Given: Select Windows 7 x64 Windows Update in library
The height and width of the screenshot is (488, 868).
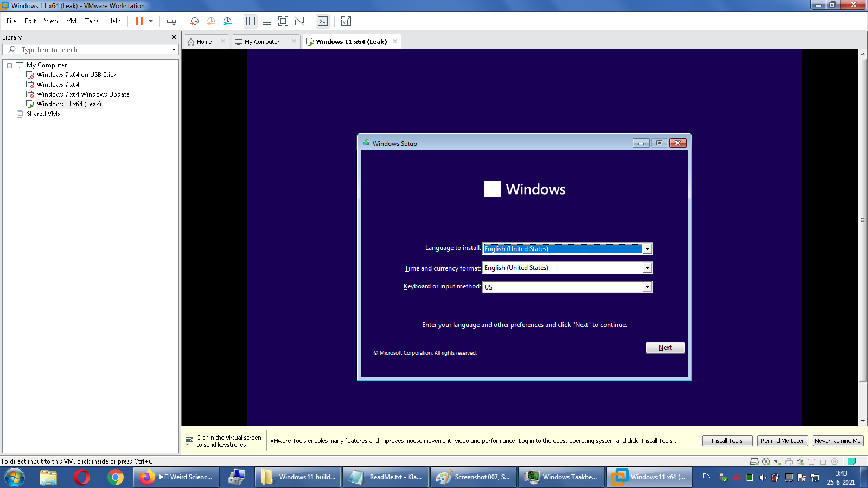Looking at the screenshot, I should point(83,94).
